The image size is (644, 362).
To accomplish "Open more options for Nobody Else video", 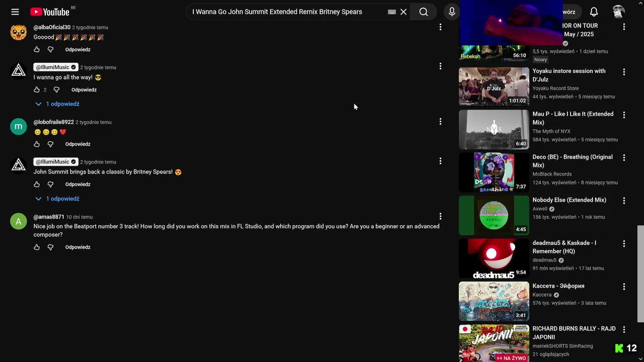I will (x=624, y=201).
